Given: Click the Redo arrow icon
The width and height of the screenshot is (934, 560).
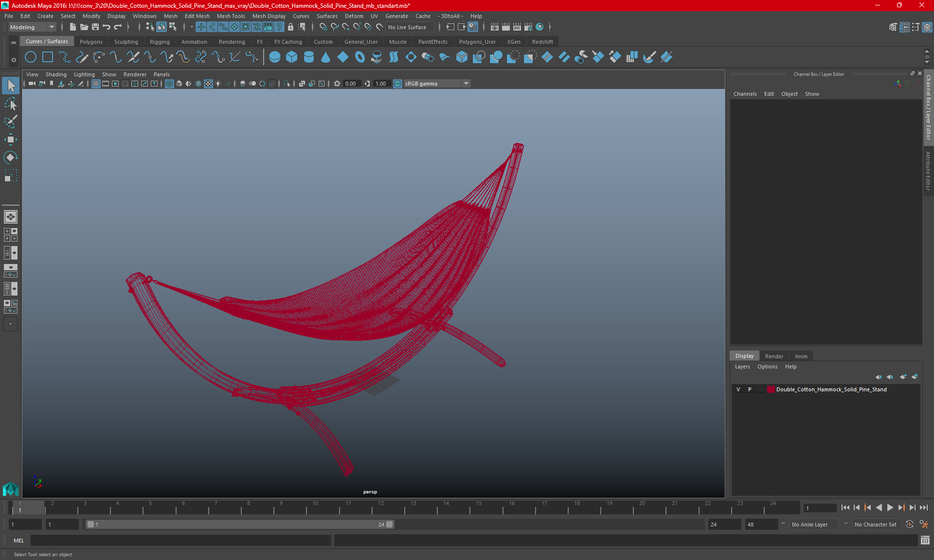Looking at the screenshot, I should [x=118, y=27].
